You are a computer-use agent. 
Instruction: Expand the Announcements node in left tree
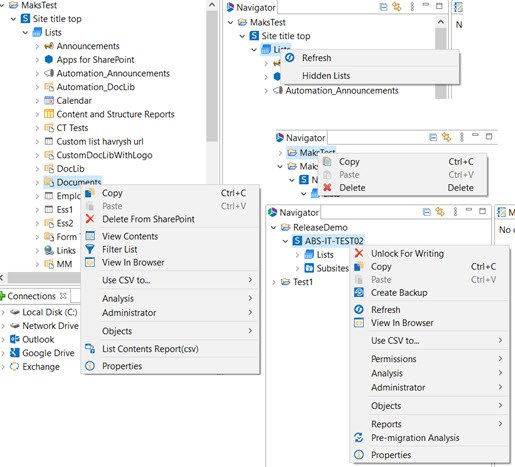37,46
